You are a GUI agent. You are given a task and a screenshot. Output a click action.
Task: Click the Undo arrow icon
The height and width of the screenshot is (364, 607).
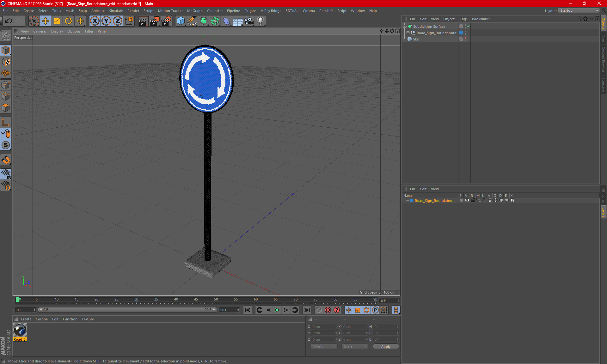click(x=9, y=21)
